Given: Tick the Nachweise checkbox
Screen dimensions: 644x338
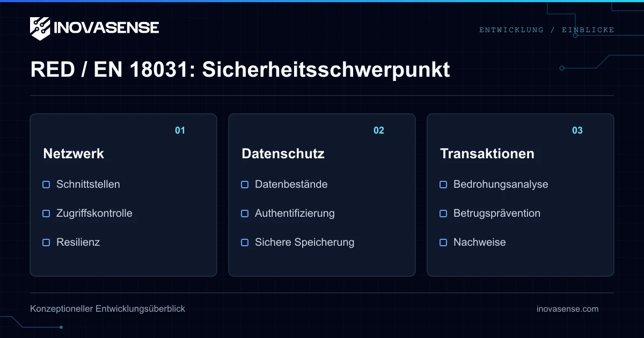Looking at the screenshot, I should (x=443, y=243).
